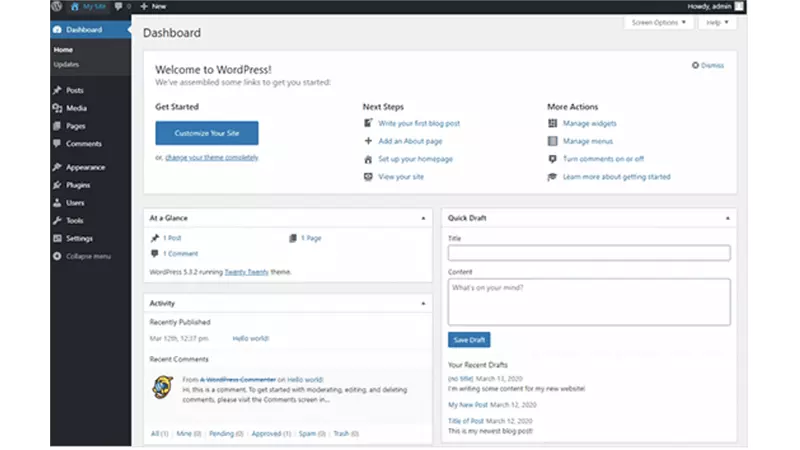Dismiss the Welcome to WordPress panel

pyautogui.click(x=708, y=65)
